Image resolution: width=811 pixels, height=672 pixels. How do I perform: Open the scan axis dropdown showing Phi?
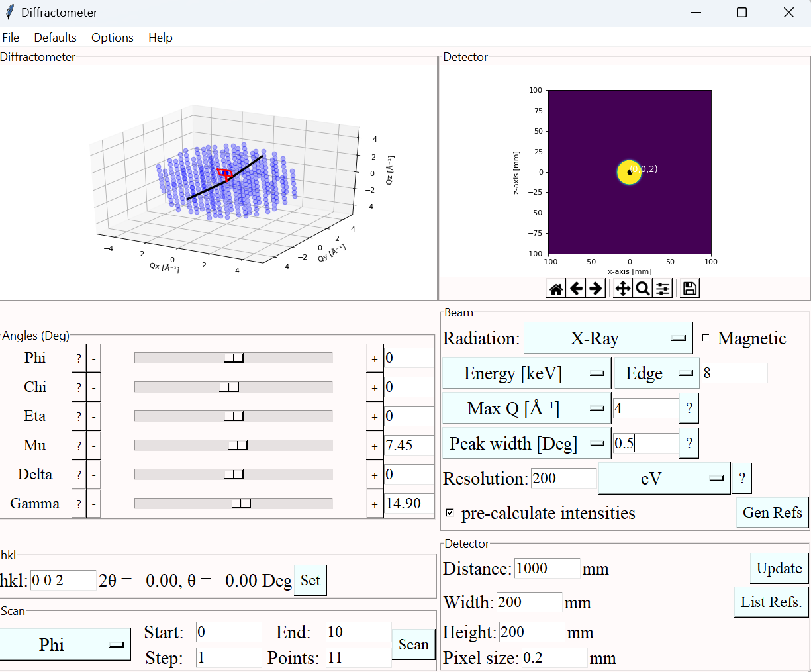pyautogui.click(x=66, y=644)
